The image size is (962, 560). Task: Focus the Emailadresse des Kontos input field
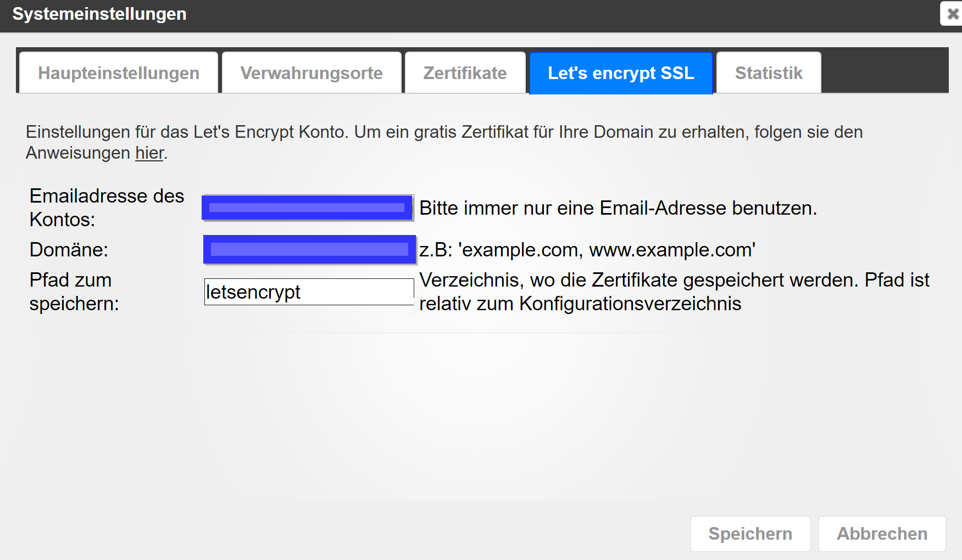pyautogui.click(x=308, y=208)
